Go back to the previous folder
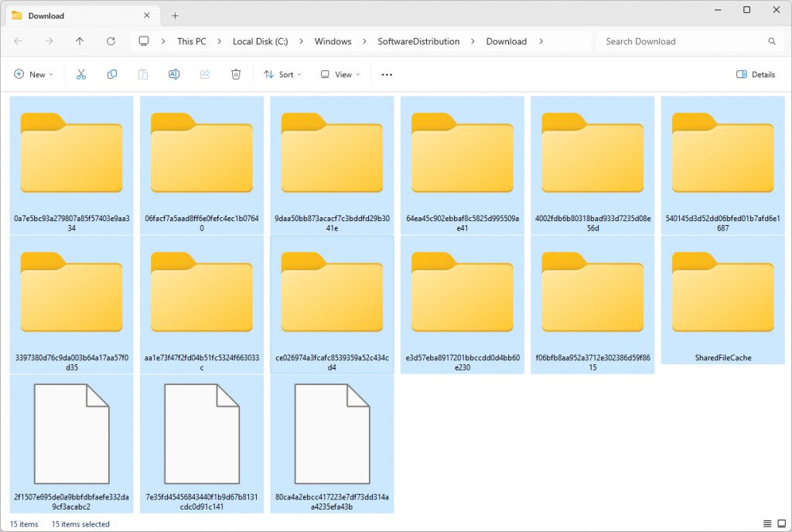The image size is (792, 532). click(x=19, y=41)
